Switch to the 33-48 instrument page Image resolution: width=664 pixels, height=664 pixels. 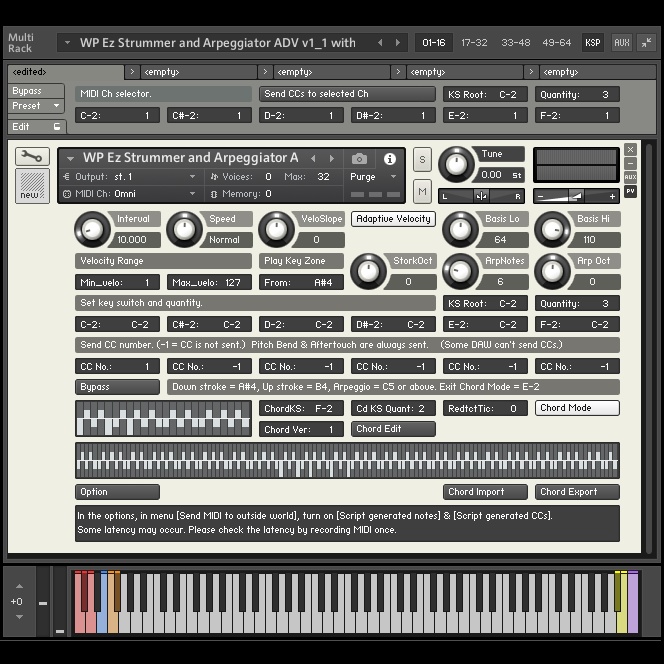coord(515,42)
